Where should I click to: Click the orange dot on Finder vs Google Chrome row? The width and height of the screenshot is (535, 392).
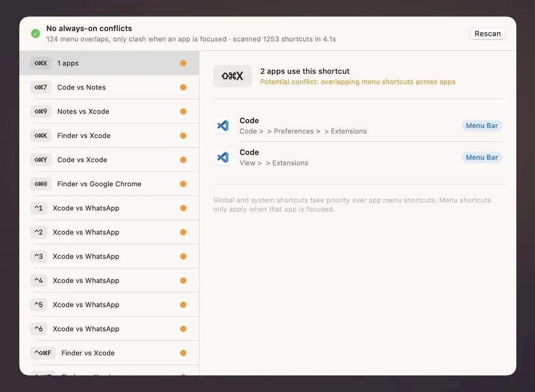pyautogui.click(x=183, y=184)
